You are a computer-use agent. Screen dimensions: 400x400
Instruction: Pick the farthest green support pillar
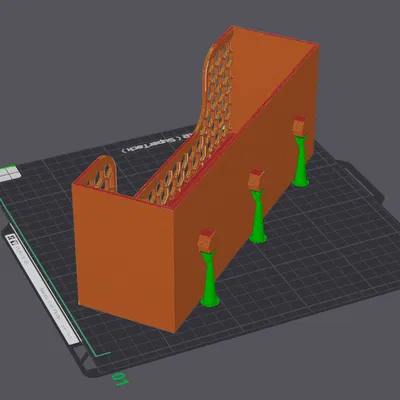click(x=301, y=161)
